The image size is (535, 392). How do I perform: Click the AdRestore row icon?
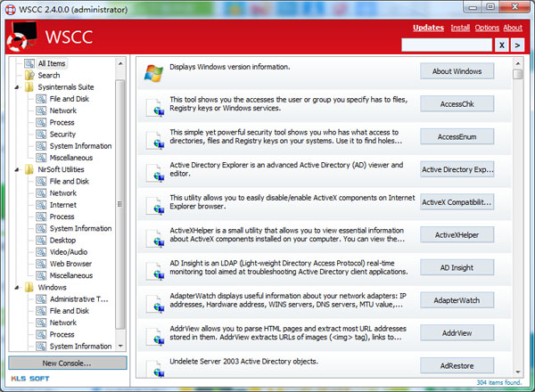tap(154, 369)
